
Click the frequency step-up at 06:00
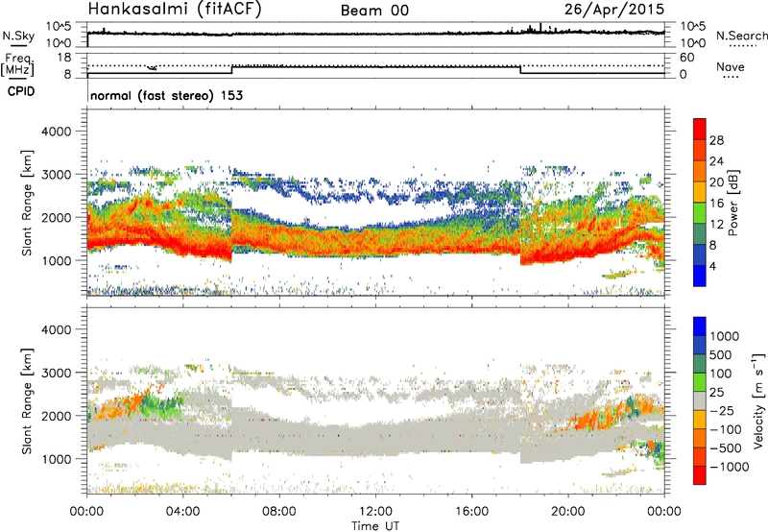click(x=231, y=70)
